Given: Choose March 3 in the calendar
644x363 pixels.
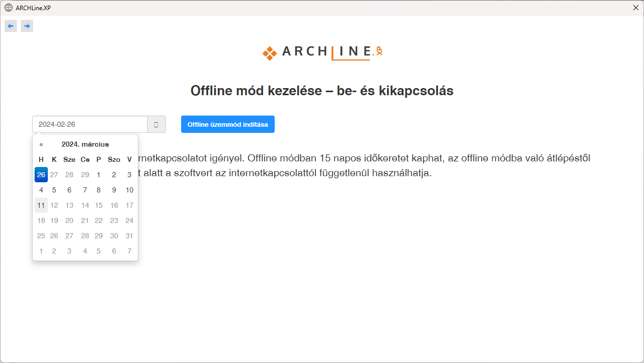Looking at the screenshot, I should [129, 175].
